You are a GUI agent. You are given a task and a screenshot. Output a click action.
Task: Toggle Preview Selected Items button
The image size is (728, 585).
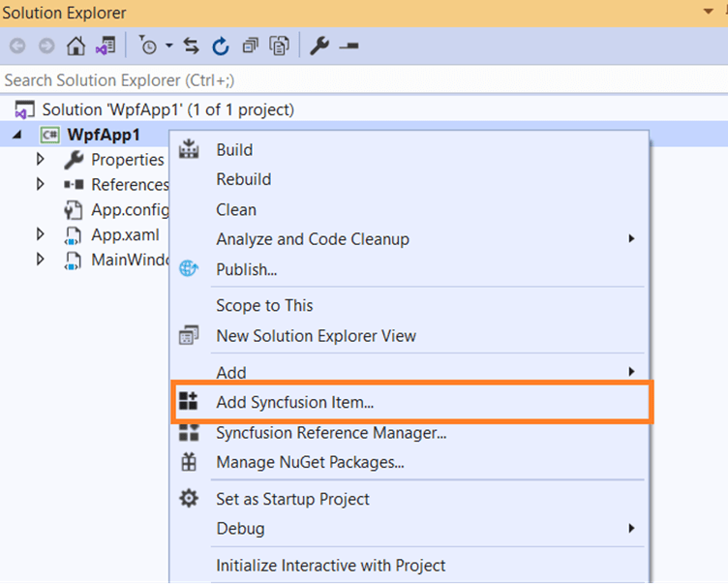349,46
